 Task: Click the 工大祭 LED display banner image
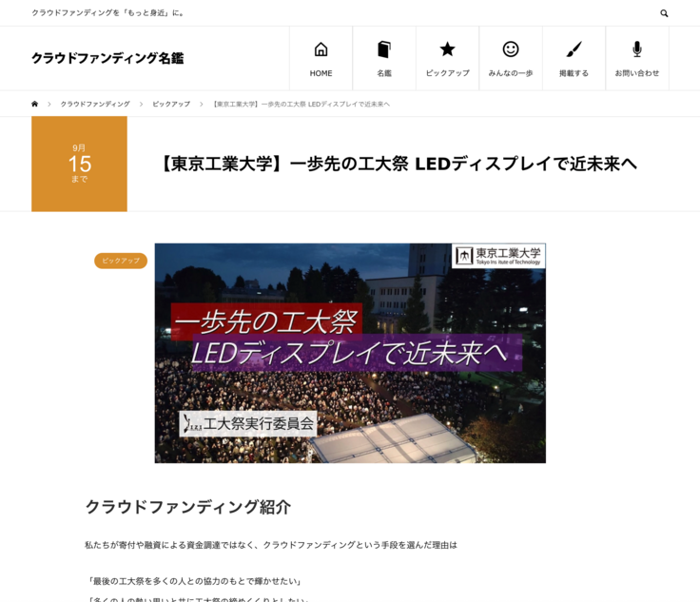coord(350,353)
